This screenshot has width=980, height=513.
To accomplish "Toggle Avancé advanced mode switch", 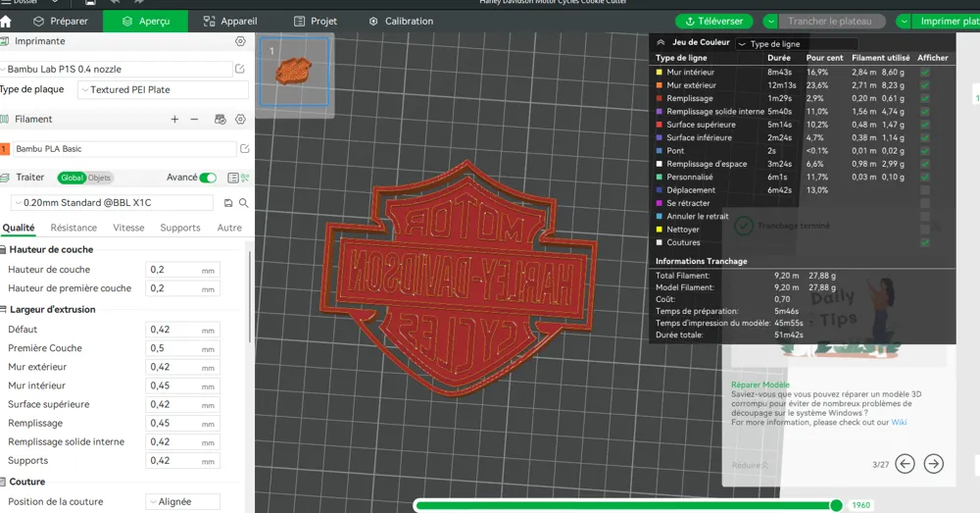I will [208, 178].
